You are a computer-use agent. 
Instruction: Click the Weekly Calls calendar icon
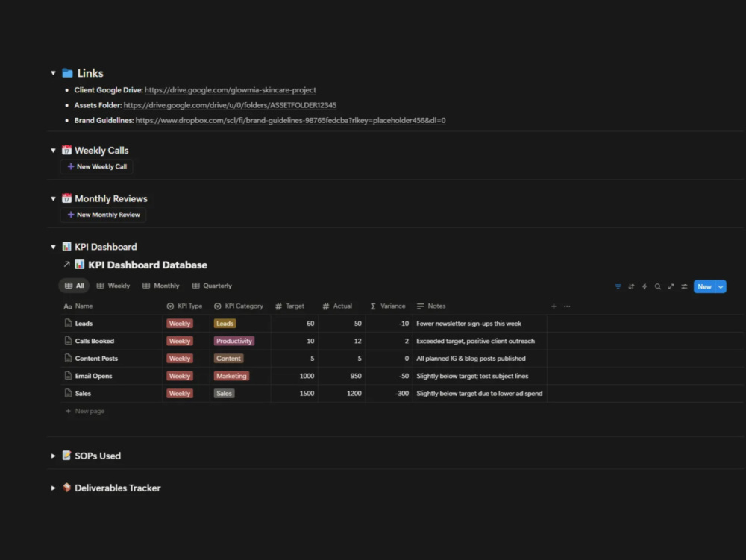(x=66, y=150)
